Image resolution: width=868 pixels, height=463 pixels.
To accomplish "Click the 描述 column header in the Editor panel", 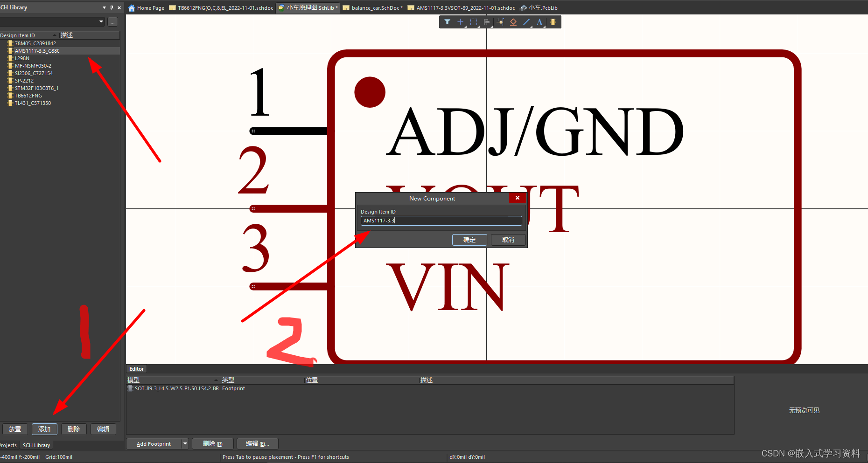I will click(x=576, y=380).
